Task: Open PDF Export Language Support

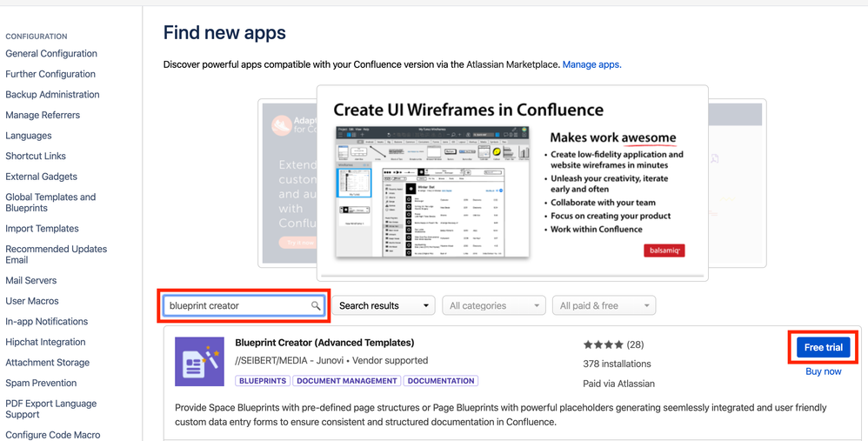Action: coord(51,409)
